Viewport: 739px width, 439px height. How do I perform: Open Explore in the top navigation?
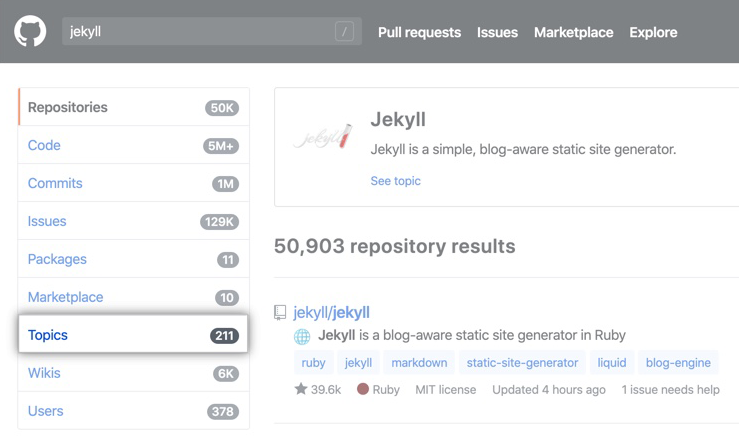[x=653, y=32]
